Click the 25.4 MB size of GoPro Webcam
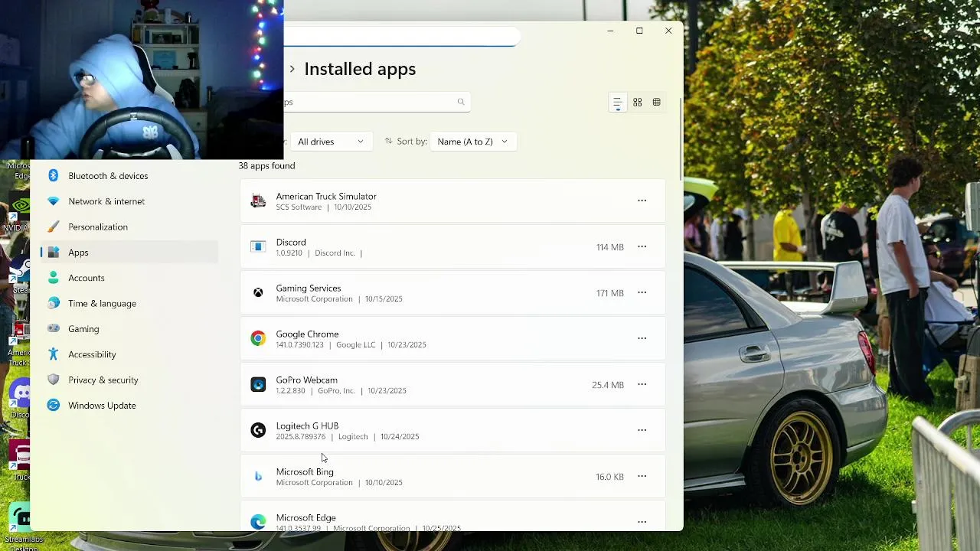 click(x=608, y=385)
